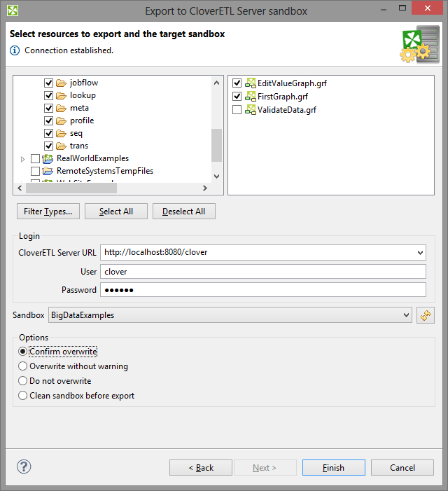Expand the RealWorldExamples tree node
The height and width of the screenshot is (491, 448).
[x=22, y=159]
